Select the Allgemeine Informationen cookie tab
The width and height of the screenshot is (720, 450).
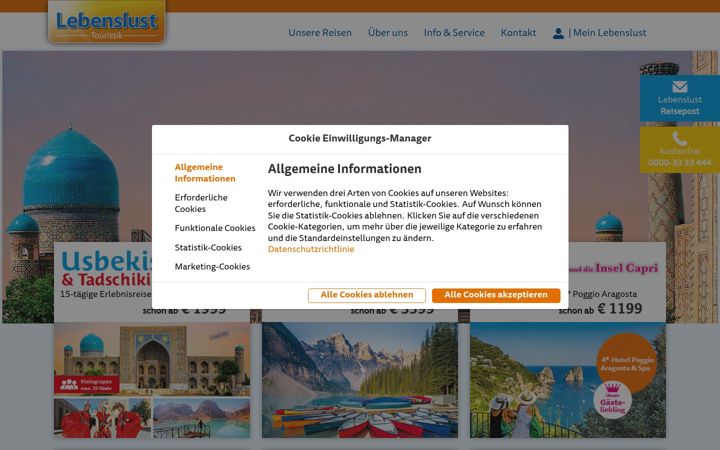click(x=205, y=173)
